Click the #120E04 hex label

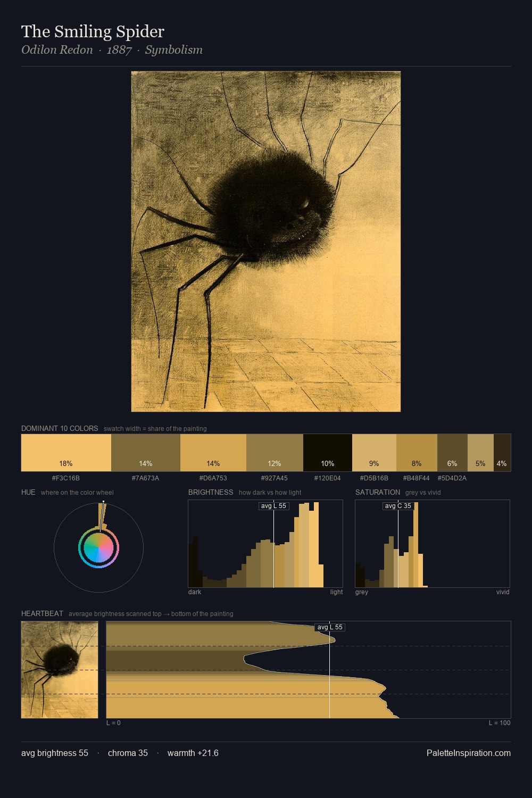point(328,478)
